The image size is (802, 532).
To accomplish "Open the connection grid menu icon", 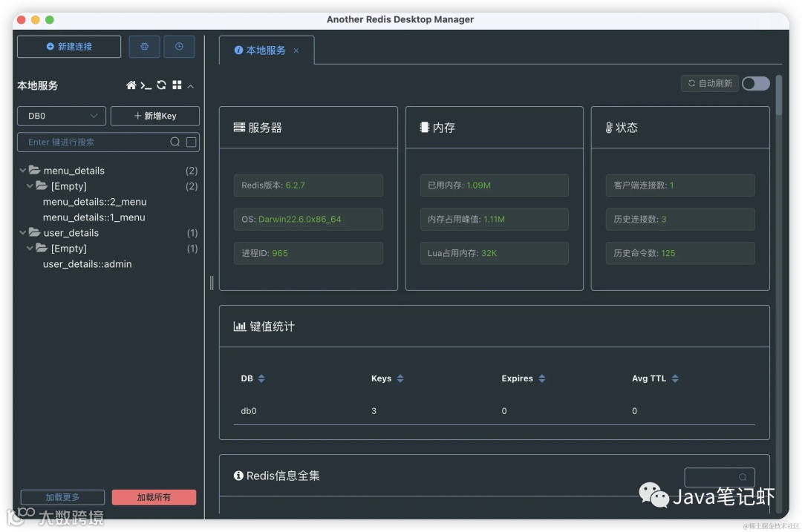I will 177,85.
